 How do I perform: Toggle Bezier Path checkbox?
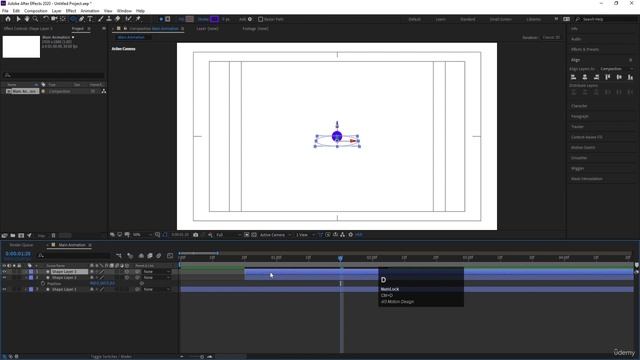260,19
